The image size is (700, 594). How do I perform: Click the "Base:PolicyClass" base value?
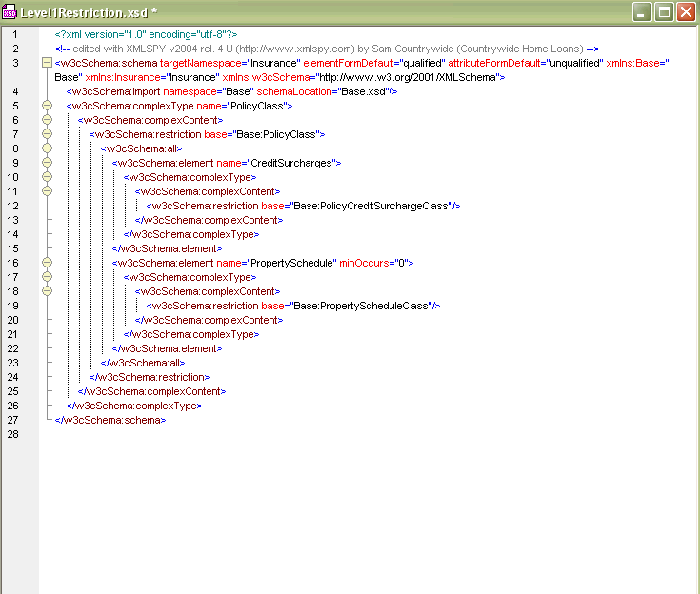click(276, 134)
